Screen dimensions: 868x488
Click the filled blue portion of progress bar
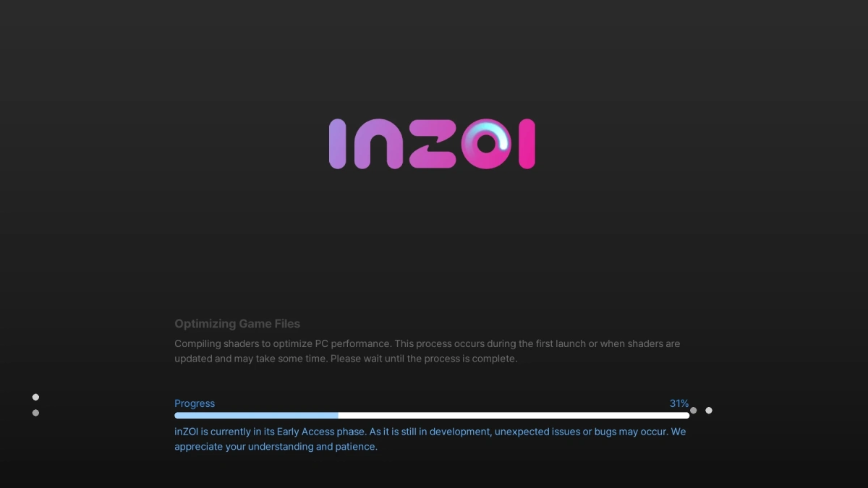tap(256, 416)
